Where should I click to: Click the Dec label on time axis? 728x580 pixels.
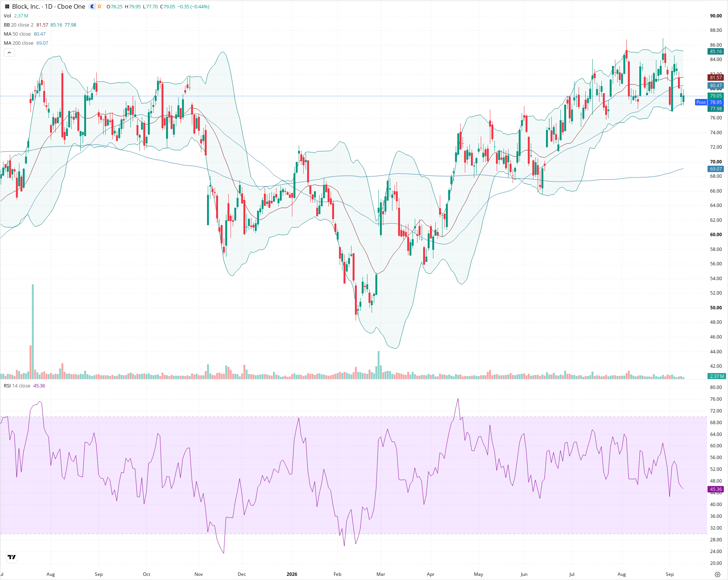coord(242,574)
